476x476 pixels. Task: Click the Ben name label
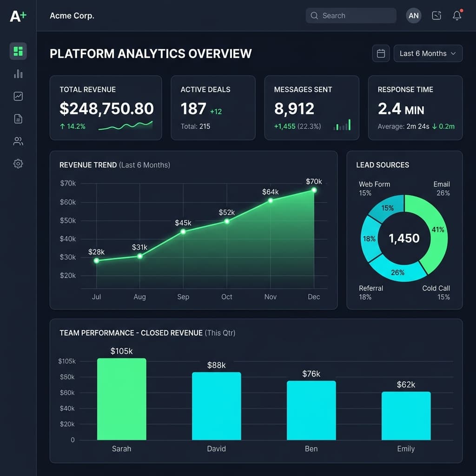(x=311, y=449)
